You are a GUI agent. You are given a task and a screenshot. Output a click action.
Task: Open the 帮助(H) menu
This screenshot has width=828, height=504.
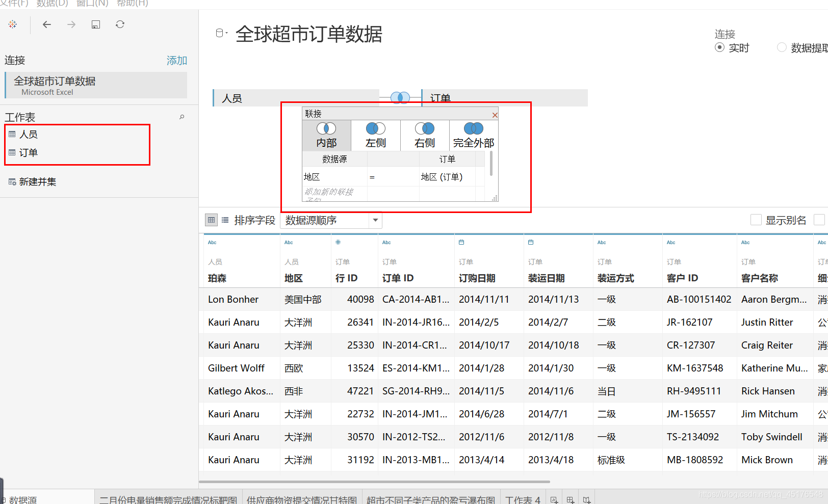(133, 3)
